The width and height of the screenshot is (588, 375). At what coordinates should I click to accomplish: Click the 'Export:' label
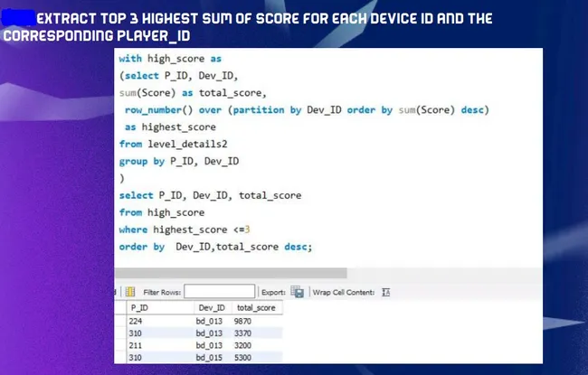273,292
